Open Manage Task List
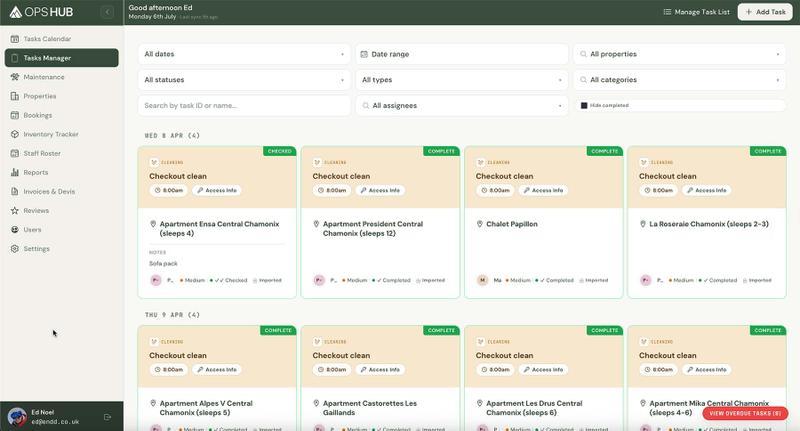This screenshot has height=431, width=800. click(x=696, y=12)
